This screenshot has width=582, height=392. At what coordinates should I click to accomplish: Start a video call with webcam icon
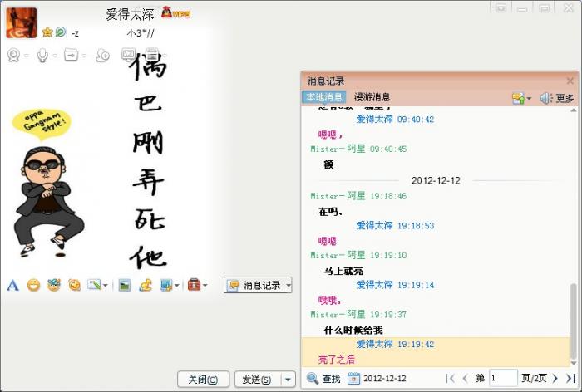(14, 56)
